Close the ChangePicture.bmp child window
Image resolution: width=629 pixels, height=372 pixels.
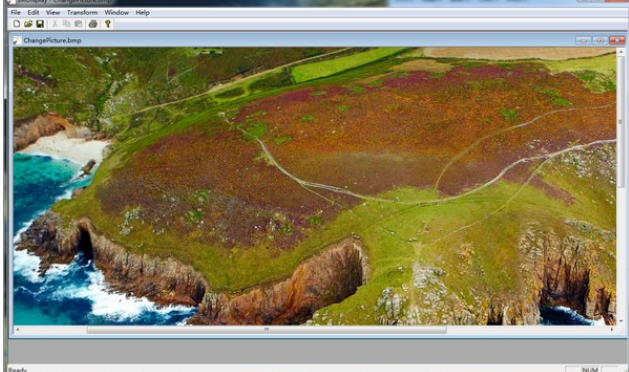pos(617,40)
